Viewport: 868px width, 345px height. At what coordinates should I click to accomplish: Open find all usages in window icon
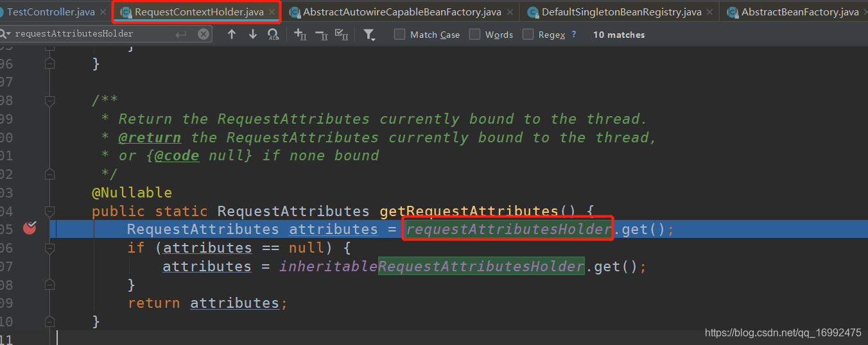click(273, 34)
